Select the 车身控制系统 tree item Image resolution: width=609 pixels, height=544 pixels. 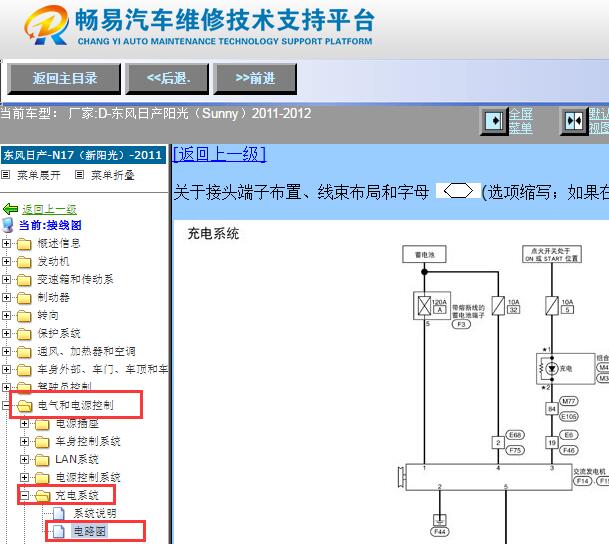coord(88,441)
